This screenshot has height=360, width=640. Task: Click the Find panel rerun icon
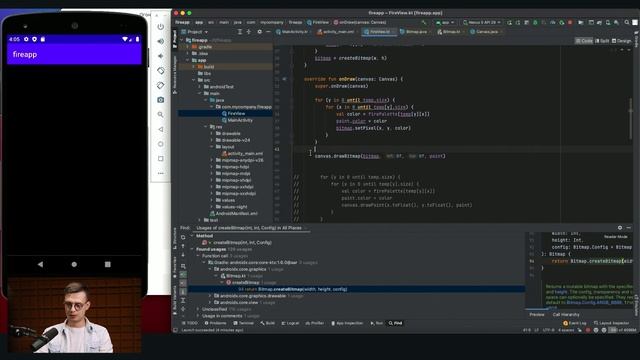coord(183,237)
